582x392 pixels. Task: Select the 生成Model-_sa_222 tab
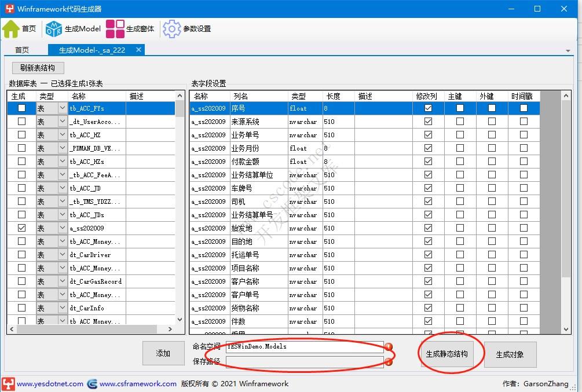click(93, 50)
